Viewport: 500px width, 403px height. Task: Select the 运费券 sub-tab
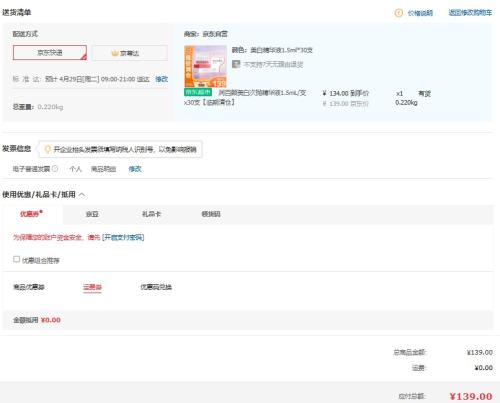click(x=92, y=287)
